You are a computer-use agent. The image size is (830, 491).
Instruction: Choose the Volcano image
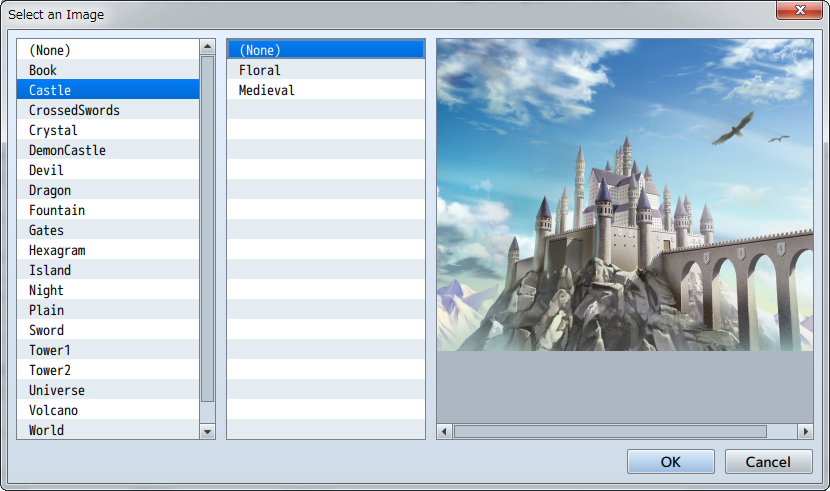coord(53,410)
